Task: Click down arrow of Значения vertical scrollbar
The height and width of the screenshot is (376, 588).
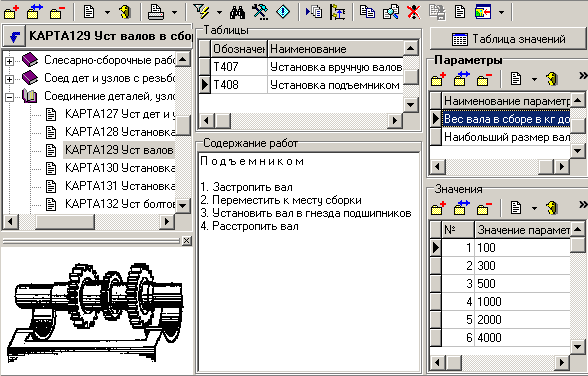Action: (578, 347)
